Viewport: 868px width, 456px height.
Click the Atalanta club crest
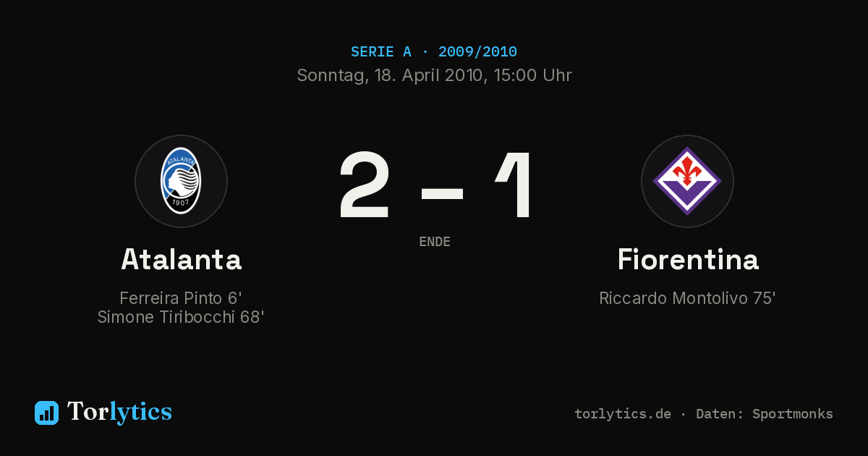tap(181, 181)
